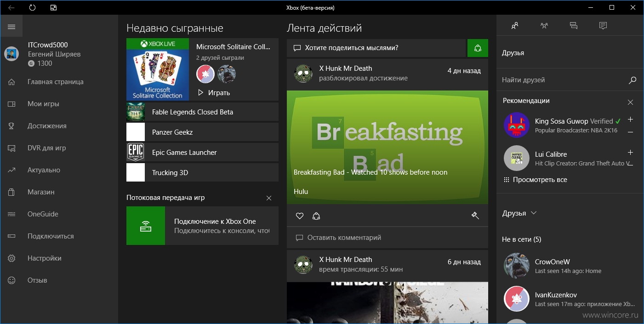Click the Microsoft Solitaire Coll... title

[x=234, y=46]
